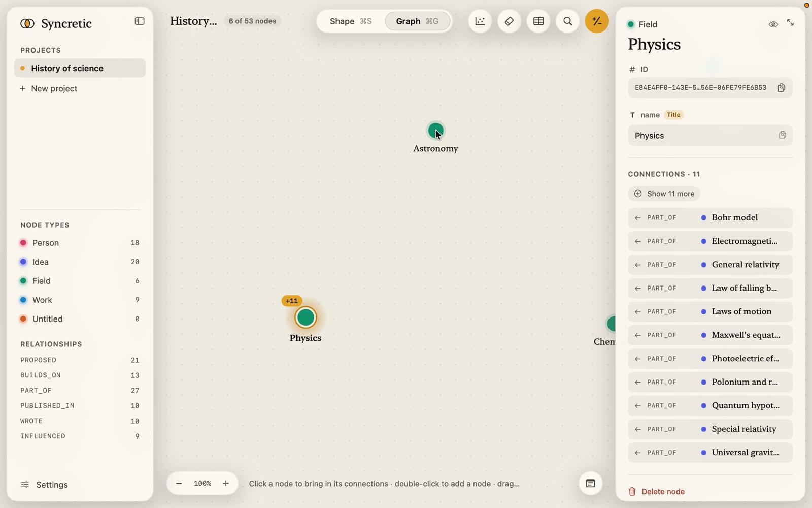Image resolution: width=812 pixels, height=508 pixels.
Task: Hide the Physics node with eye icon
Action: (773, 24)
